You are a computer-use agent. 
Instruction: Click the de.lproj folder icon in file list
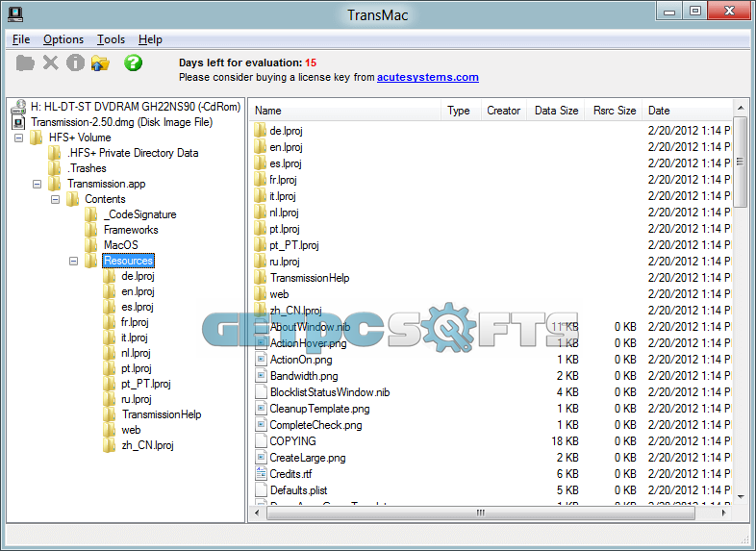(x=260, y=131)
